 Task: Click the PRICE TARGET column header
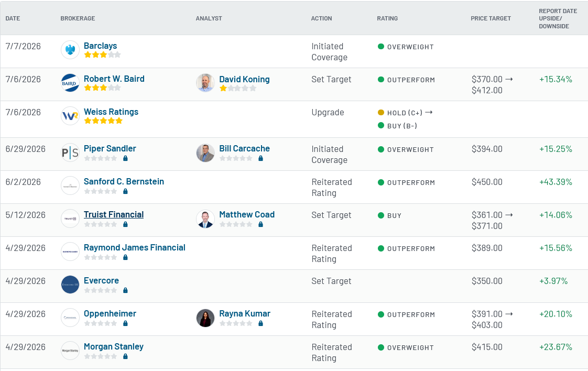[x=491, y=18]
